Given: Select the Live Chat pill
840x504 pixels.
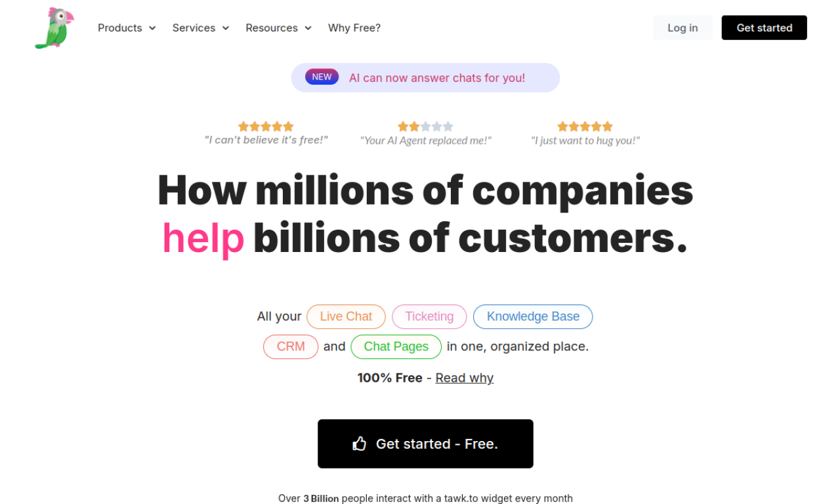Looking at the screenshot, I should tap(346, 316).
